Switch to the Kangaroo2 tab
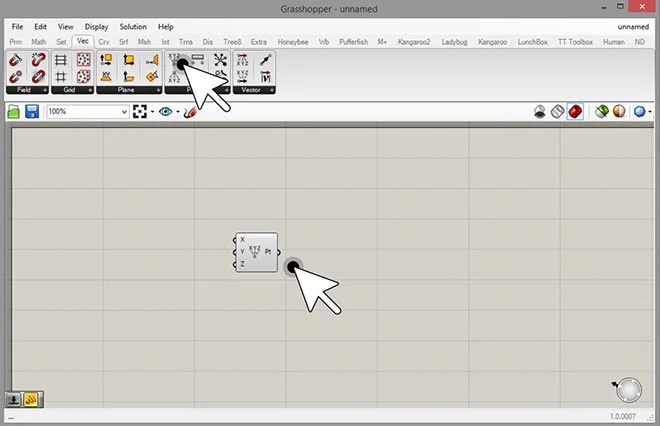 tap(414, 42)
